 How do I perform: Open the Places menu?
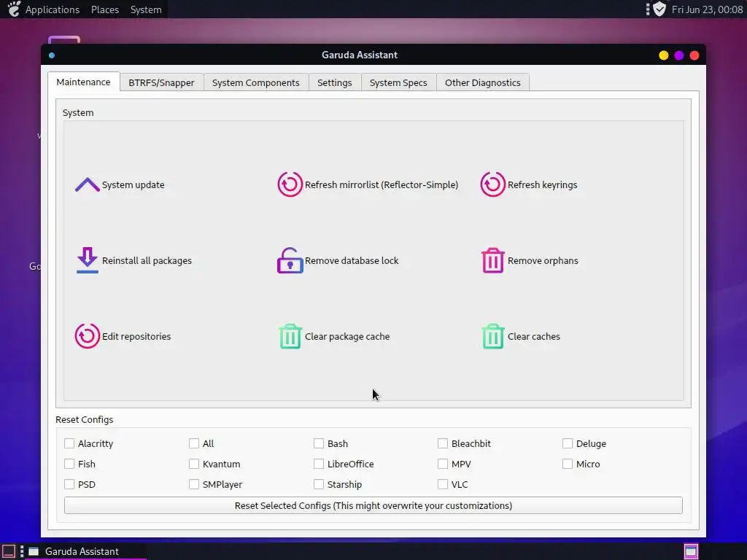(105, 9)
